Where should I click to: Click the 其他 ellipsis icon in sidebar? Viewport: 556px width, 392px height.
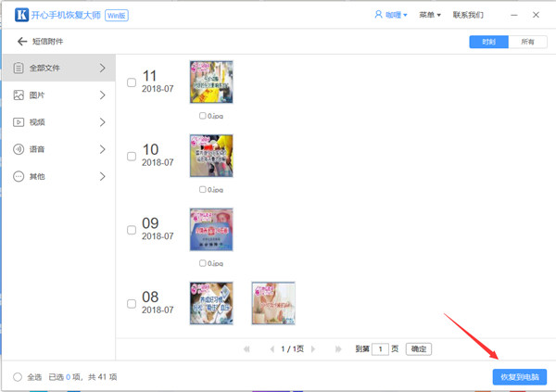pyautogui.click(x=19, y=176)
